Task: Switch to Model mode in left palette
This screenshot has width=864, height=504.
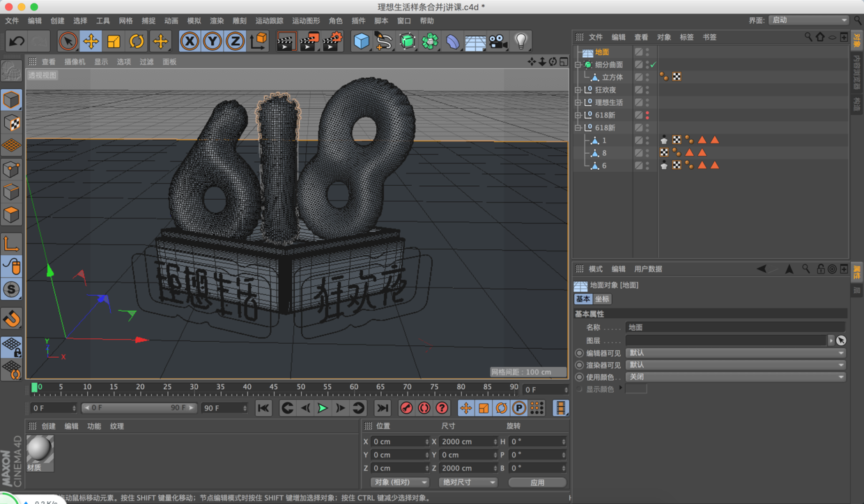Action: pyautogui.click(x=11, y=100)
